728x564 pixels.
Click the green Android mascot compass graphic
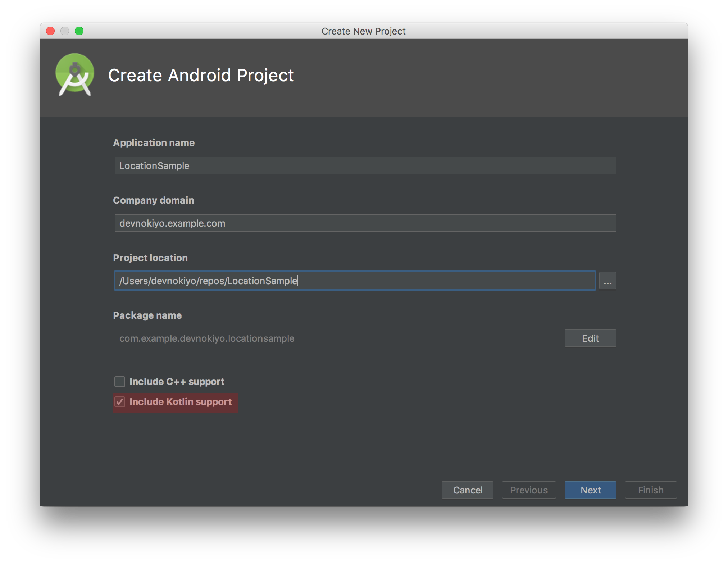pyautogui.click(x=75, y=75)
